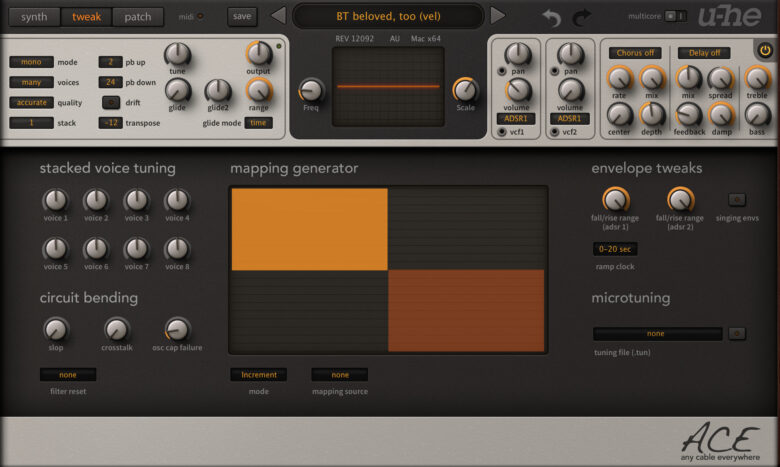Click the crosstalk knob
The image size is (780, 467).
pos(116,329)
